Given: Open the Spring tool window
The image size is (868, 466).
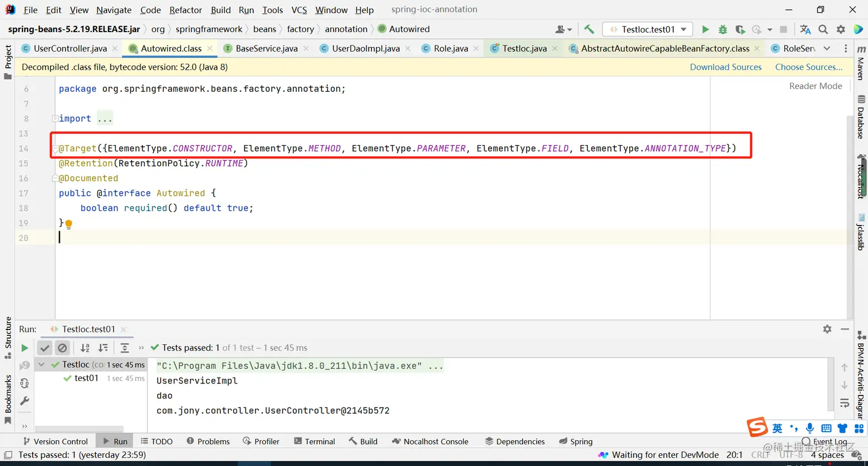Looking at the screenshot, I should [x=575, y=441].
